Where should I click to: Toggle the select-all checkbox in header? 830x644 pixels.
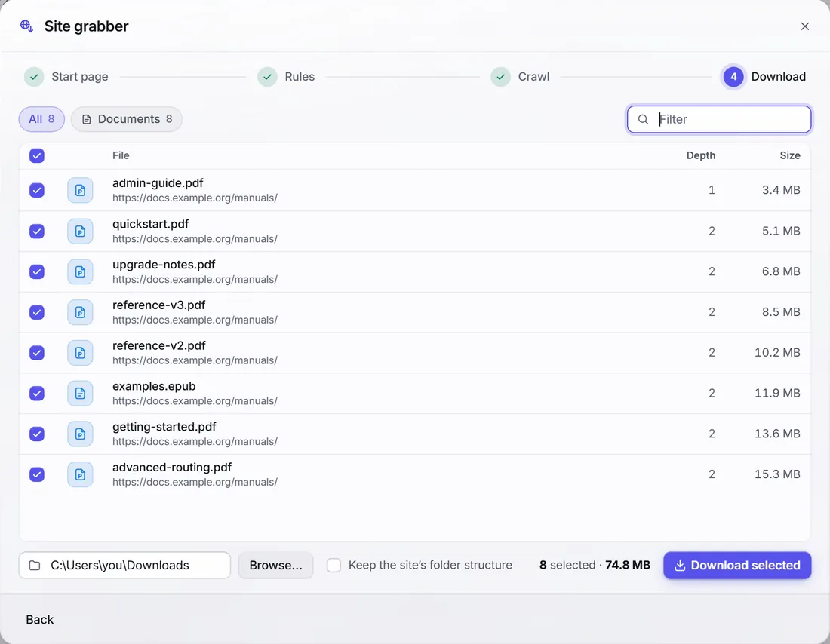(x=37, y=155)
